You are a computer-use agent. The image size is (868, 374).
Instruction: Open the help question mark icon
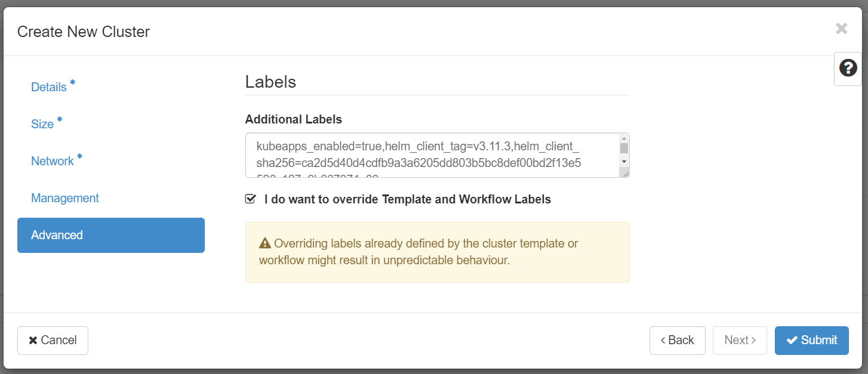click(848, 68)
